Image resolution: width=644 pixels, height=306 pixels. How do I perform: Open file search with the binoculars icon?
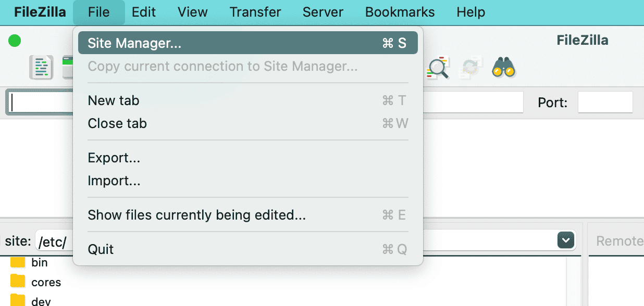tap(502, 67)
